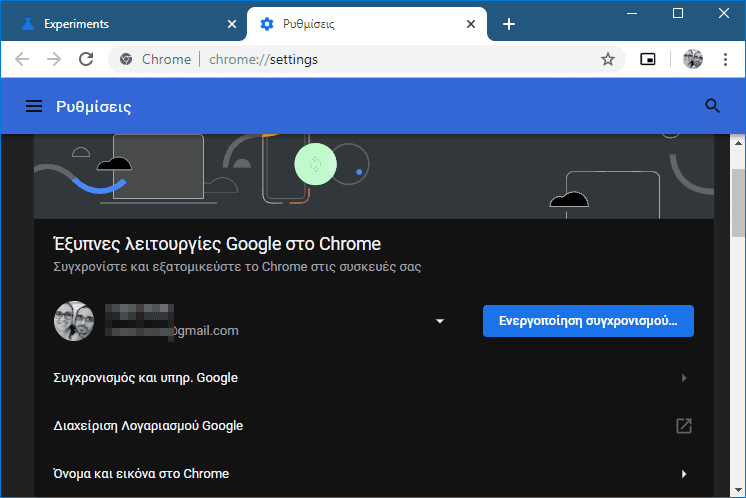Click the forward navigation arrow
This screenshot has width=746, height=498.
click(54, 59)
